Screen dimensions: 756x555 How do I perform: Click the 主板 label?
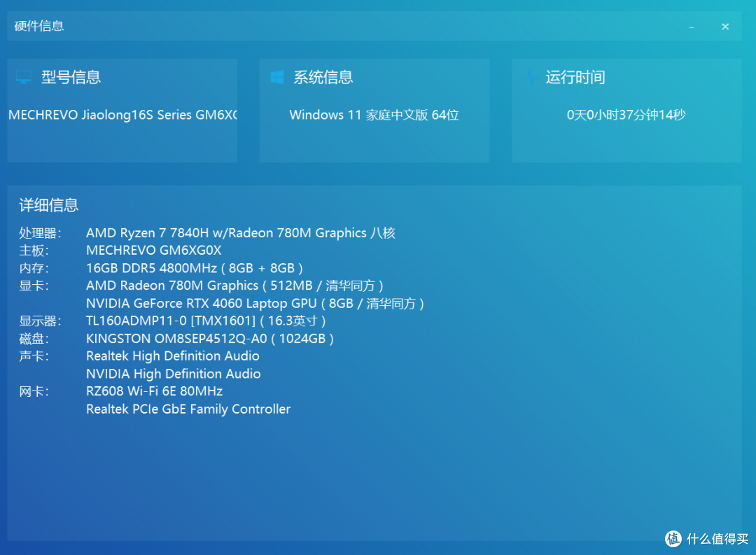(x=34, y=251)
